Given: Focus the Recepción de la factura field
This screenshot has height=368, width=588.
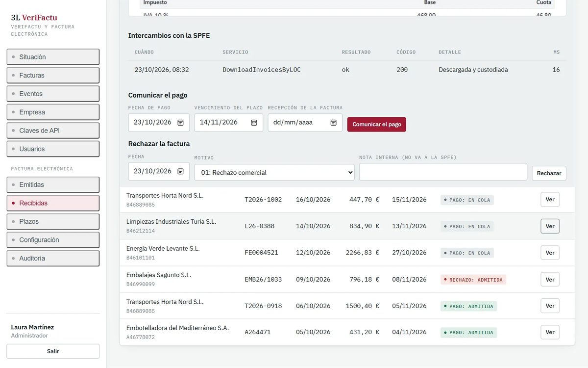Looking at the screenshot, I should (305, 123).
